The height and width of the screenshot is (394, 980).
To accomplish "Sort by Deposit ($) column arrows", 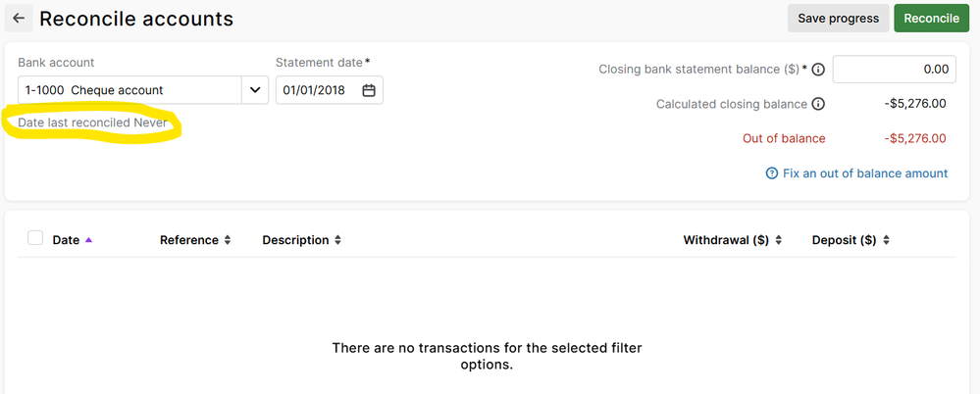I will (x=886, y=240).
